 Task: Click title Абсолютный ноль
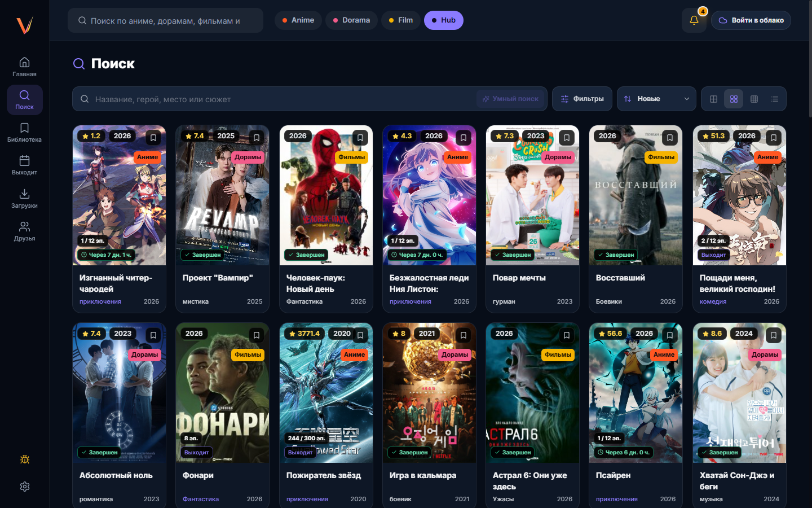(116, 475)
